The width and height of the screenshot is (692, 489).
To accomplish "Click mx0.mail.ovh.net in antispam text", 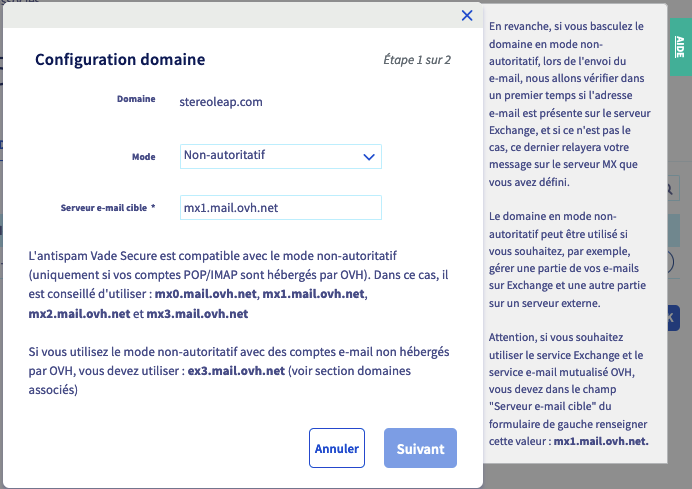I will pyautogui.click(x=206, y=294).
